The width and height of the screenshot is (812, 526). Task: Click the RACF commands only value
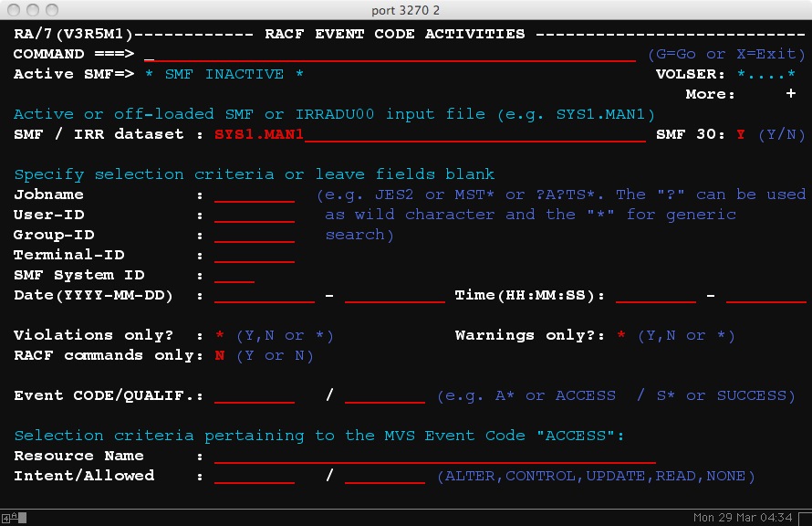220,355
